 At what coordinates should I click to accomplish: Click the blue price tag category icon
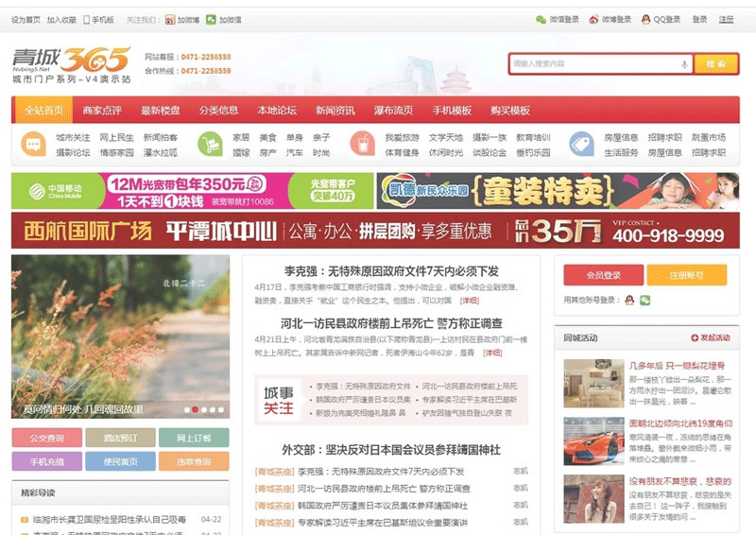[x=581, y=145]
